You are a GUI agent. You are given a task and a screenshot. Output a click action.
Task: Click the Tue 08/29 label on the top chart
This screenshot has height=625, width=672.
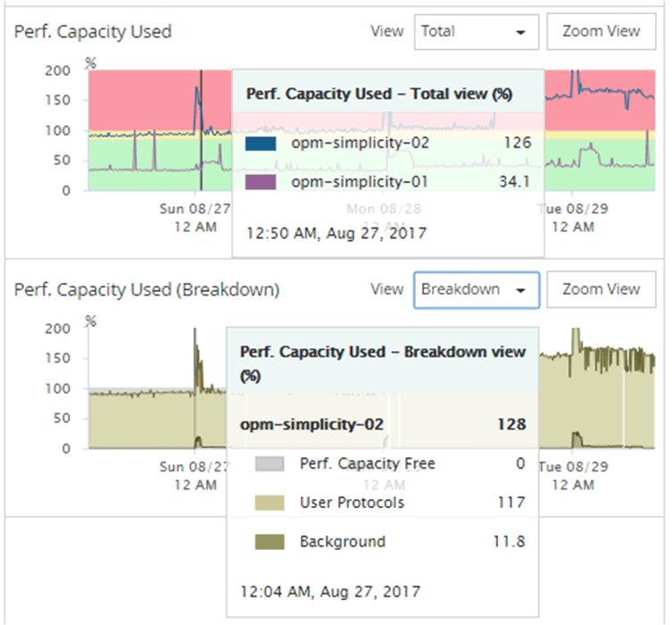[x=571, y=208]
